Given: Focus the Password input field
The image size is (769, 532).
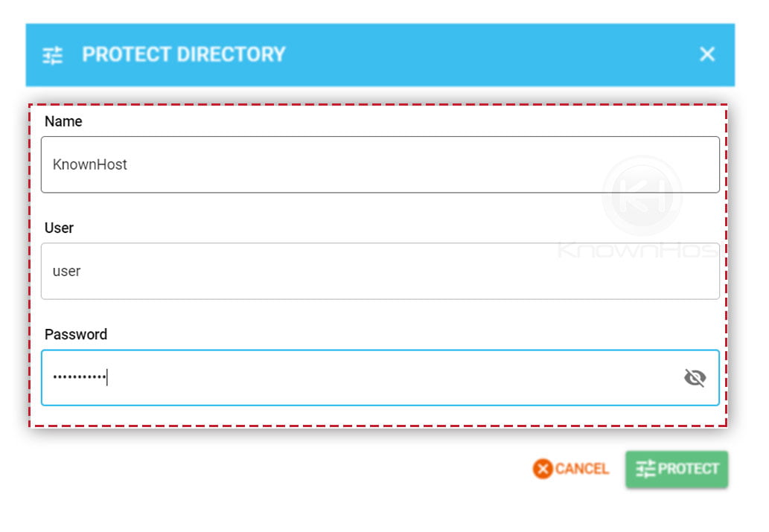Looking at the screenshot, I should [380, 377].
